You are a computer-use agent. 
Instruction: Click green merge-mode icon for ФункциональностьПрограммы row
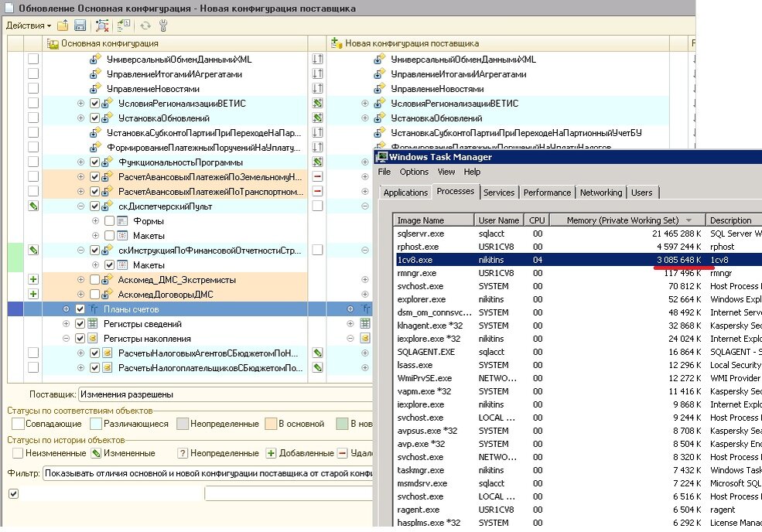point(317,162)
